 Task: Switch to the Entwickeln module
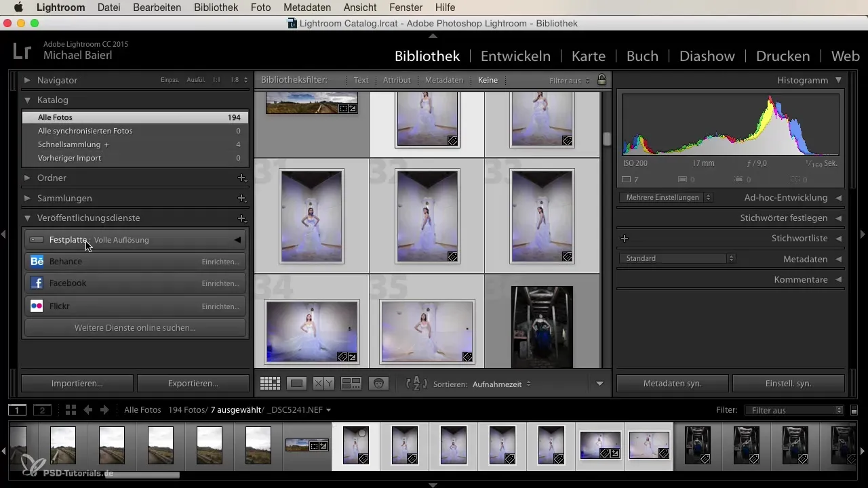click(515, 56)
